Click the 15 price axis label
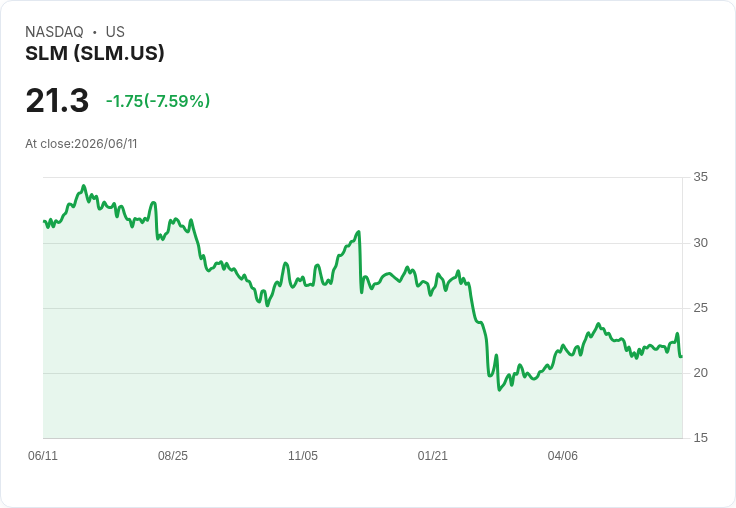 point(701,438)
